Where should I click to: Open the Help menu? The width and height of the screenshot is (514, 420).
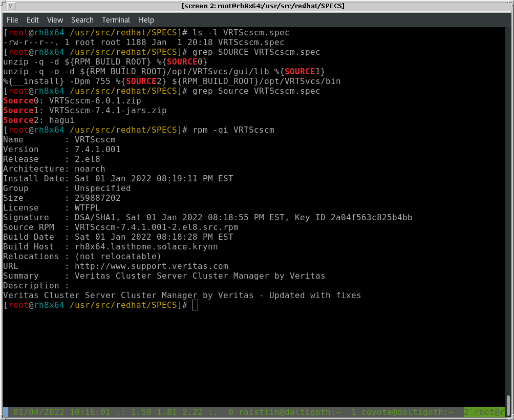point(146,20)
